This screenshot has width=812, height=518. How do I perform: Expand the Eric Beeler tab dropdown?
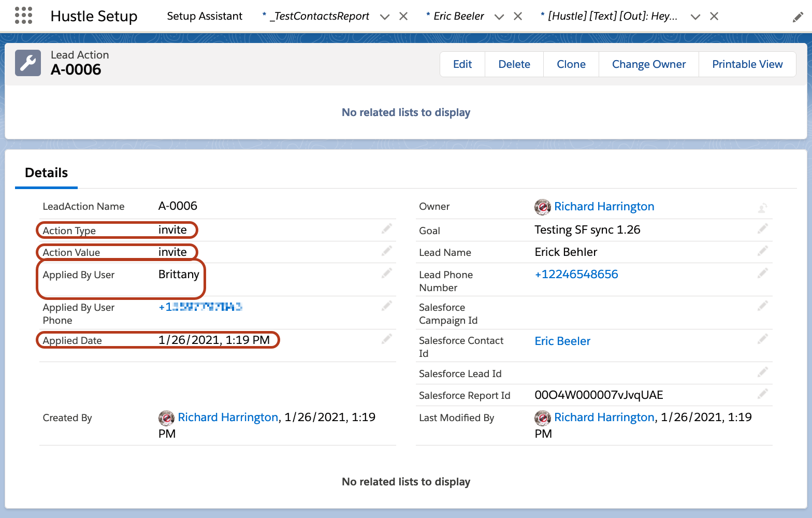(x=499, y=17)
